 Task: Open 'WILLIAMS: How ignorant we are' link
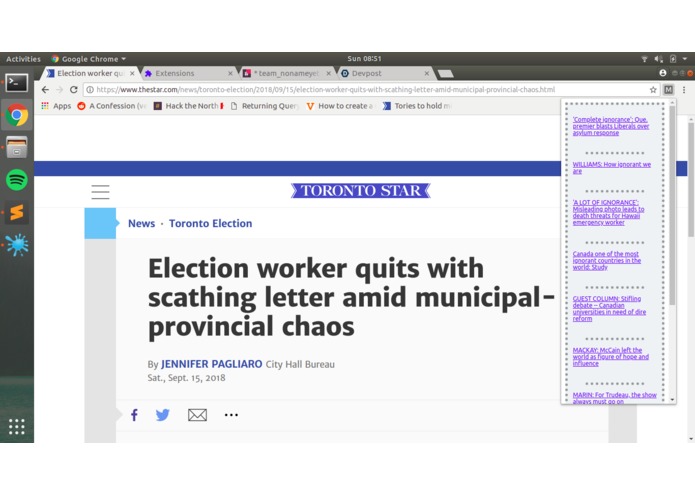(612, 167)
